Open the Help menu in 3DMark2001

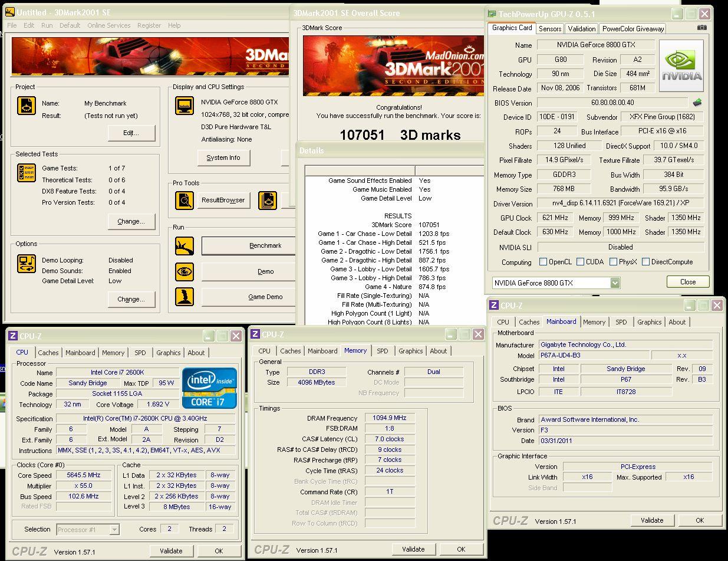[x=174, y=25]
